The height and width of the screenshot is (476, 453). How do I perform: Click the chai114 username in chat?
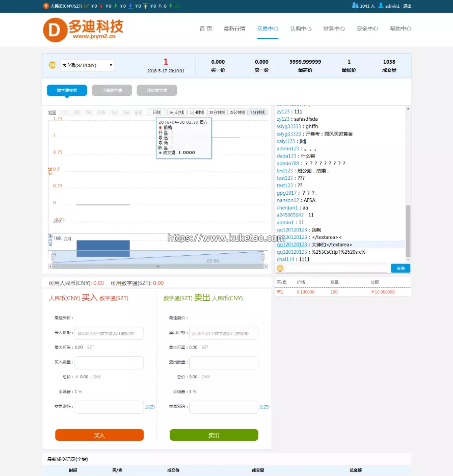285,259
